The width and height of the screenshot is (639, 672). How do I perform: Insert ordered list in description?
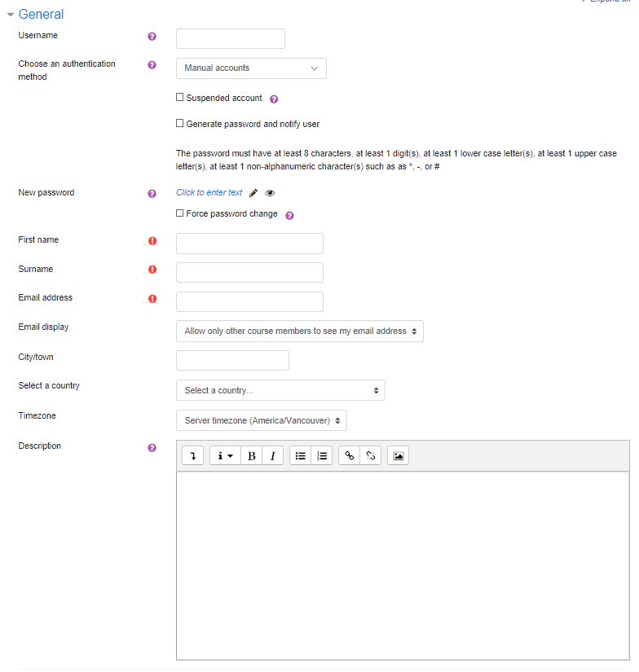pos(322,455)
